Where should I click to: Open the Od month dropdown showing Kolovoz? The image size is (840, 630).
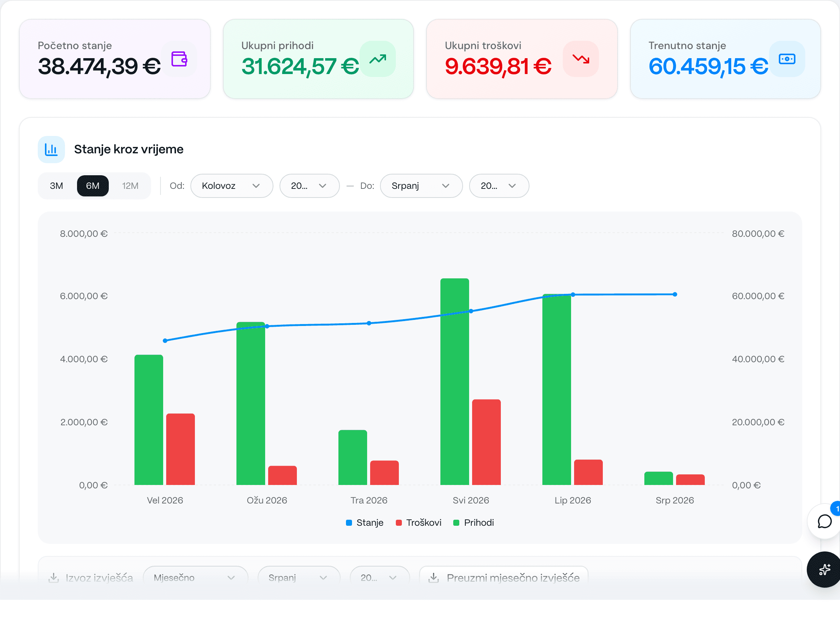pyautogui.click(x=232, y=186)
